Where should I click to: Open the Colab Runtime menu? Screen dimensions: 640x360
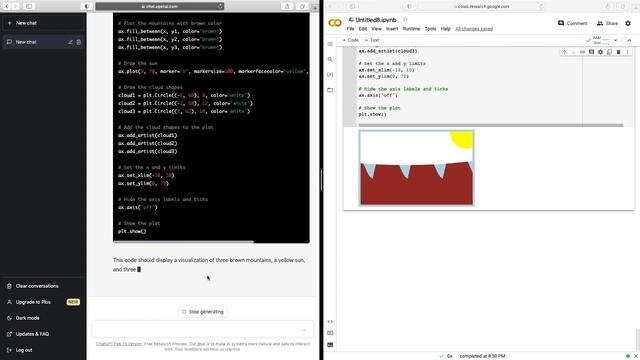pyautogui.click(x=411, y=29)
